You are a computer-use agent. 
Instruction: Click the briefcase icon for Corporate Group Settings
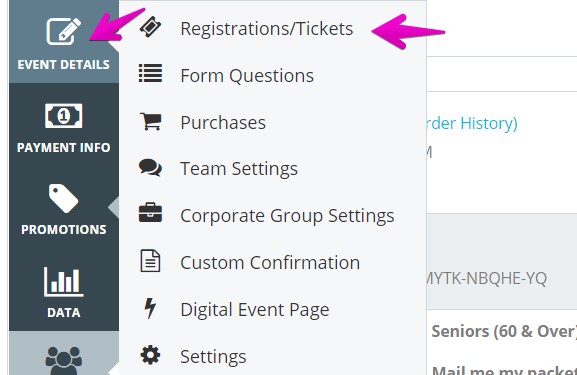coord(150,213)
